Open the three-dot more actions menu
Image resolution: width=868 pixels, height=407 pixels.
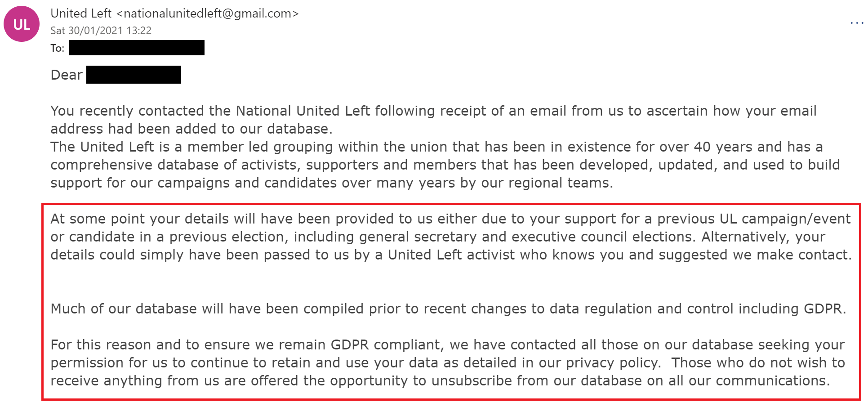[x=857, y=22]
